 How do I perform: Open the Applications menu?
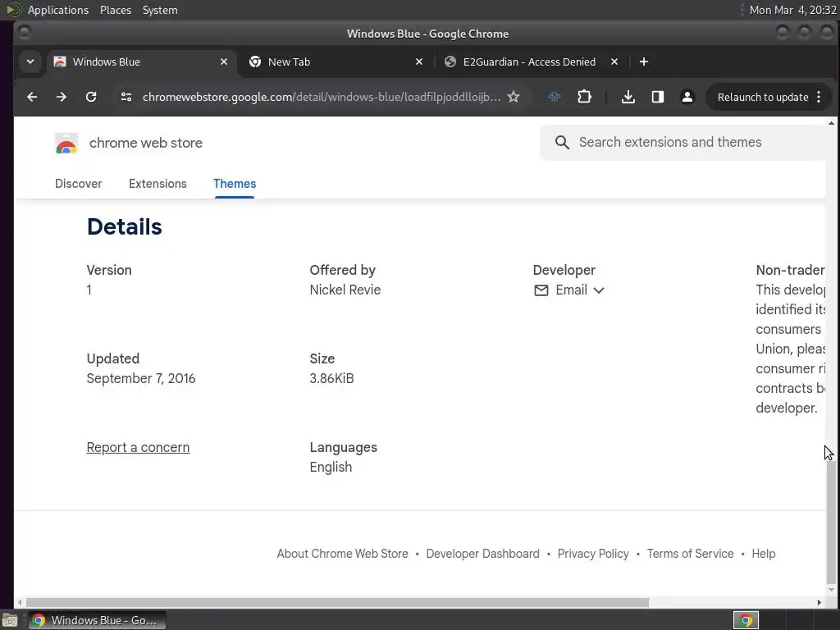pyautogui.click(x=58, y=10)
